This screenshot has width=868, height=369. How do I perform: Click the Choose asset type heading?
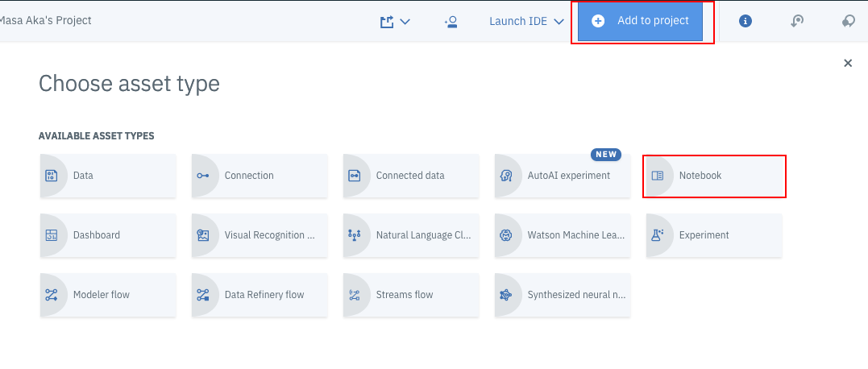[129, 84]
